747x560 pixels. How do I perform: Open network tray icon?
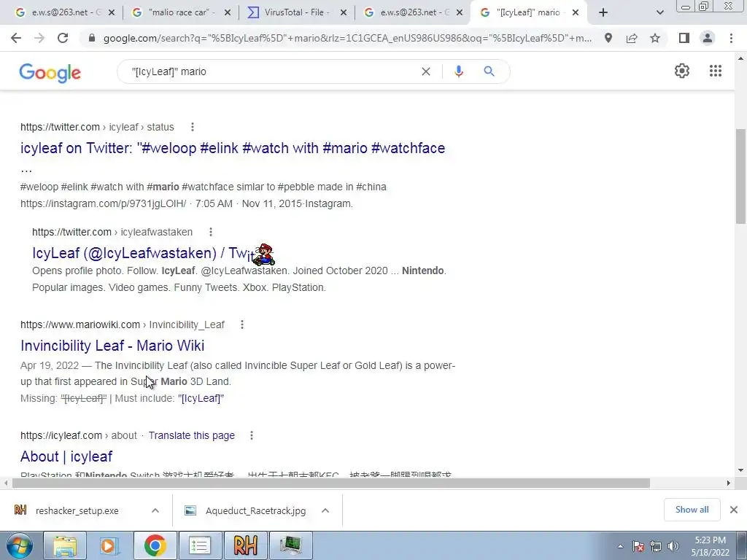[x=656, y=546]
